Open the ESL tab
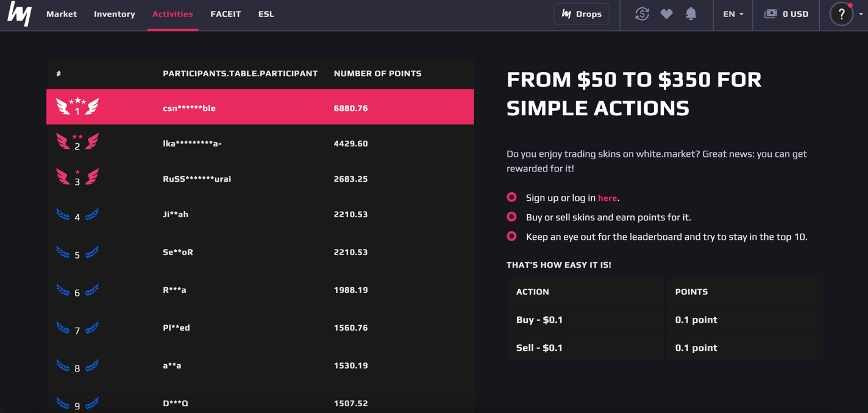Screen dimensions: 868x413 pyautogui.click(x=266, y=14)
